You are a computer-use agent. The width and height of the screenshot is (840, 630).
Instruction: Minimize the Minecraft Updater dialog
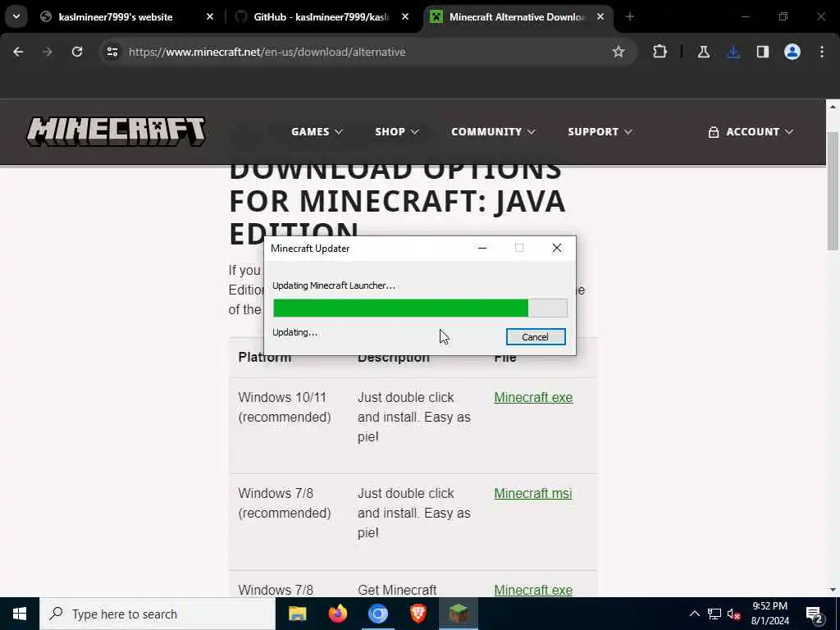click(482, 248)
